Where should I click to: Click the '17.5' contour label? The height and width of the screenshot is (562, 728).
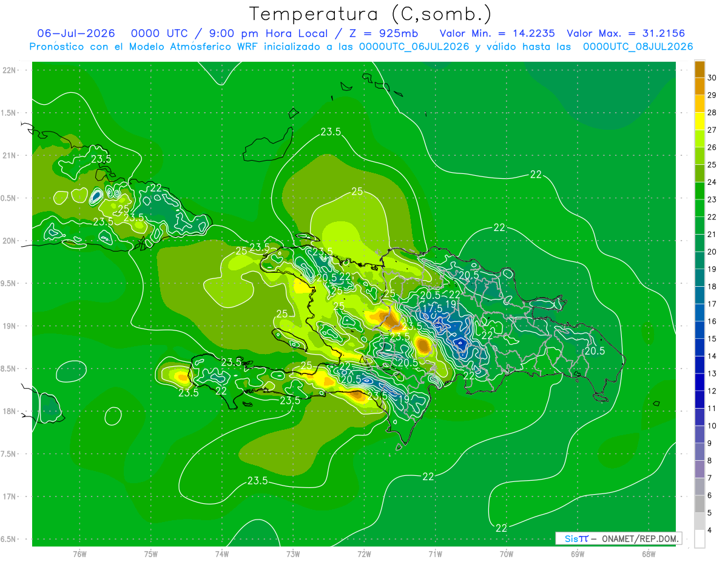click(432, 308)
